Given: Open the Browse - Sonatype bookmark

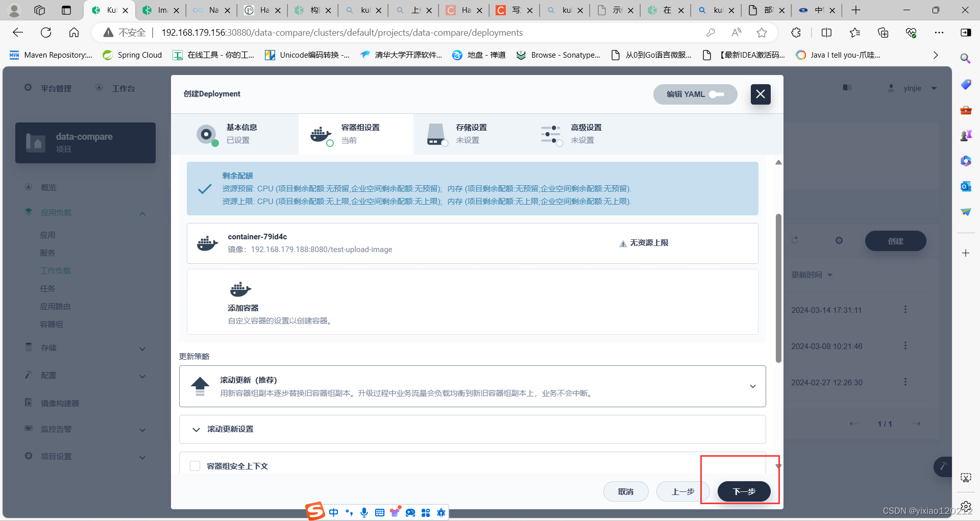Looking at the screenshot, I should (558, 55).
